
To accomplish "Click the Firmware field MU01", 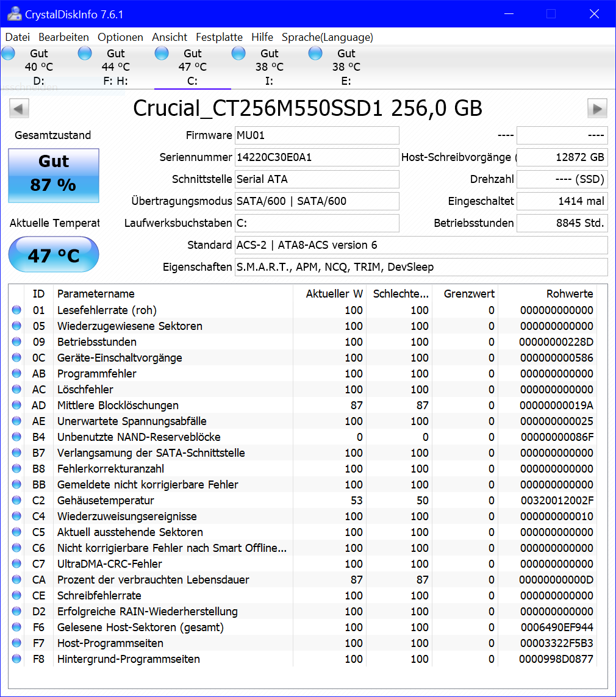I will pyautogui.click(x=317, y=135).
